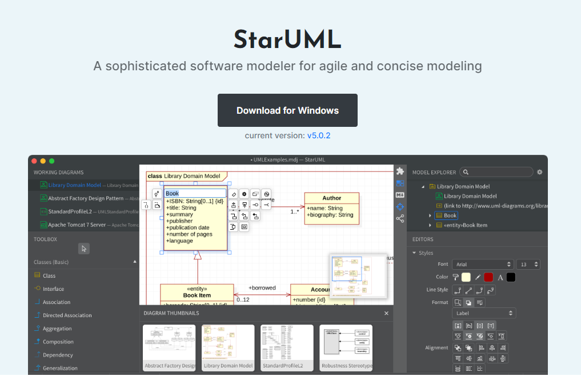The width and height of the screenshot is (581, 392).
Task: Open Abstract Factory Design Pattern working diagram
Action: pos(84,198)
